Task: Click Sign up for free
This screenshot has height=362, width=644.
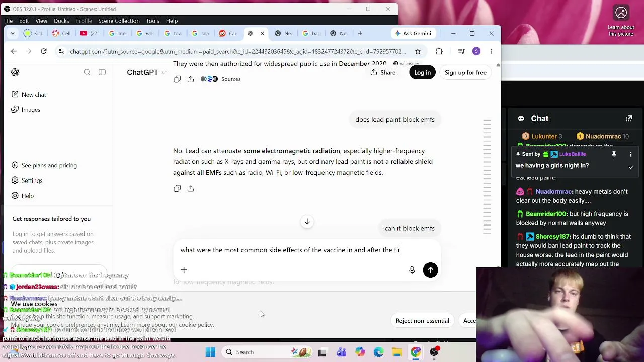Action: pyautogui.click(x=465, y=72)
